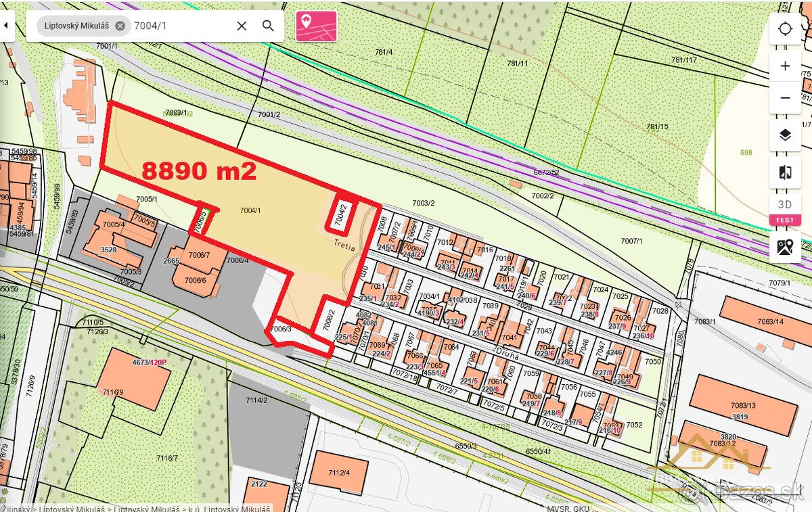
Task: Clear the search query text
Action: point(242,26)
